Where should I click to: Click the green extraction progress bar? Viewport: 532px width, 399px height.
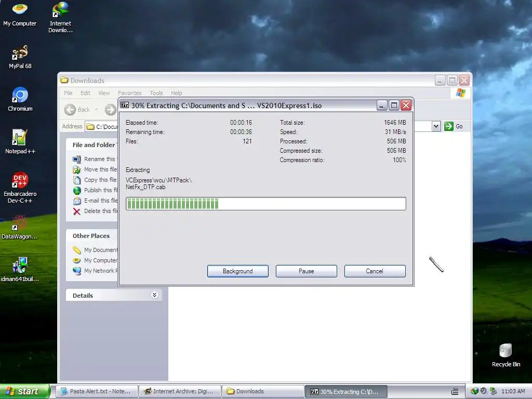(265, 204)
